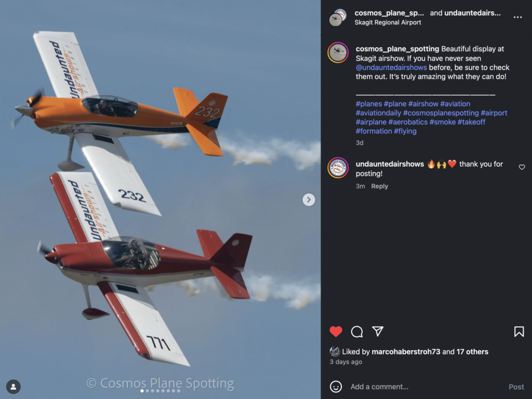This screenshot has height=399, width=532.
Task: Show tagged people icon on photo
Action: pos(13,387)
